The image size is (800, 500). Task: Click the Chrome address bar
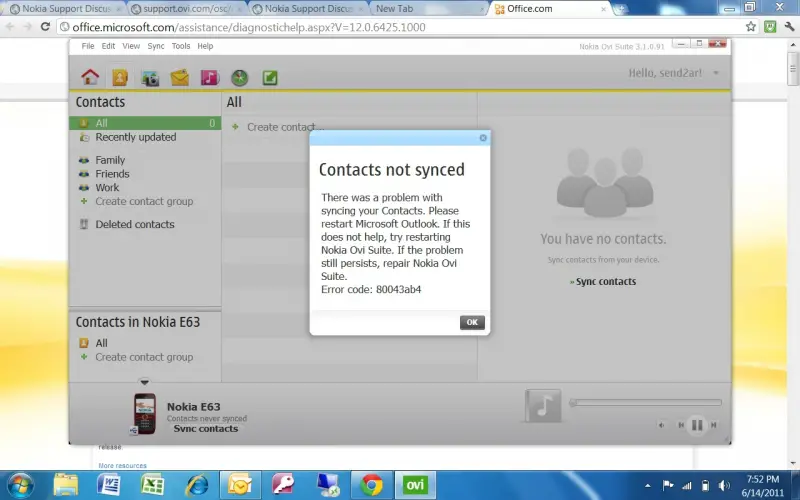point(398,27)
